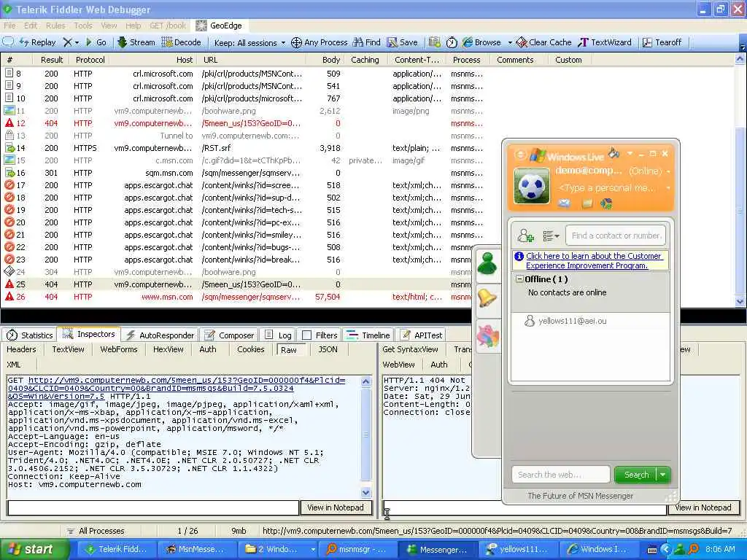The height and width of the screenshot is (560, 747).
Task: Toggle Stream mode in toolbar
Action: pos(136,42)
